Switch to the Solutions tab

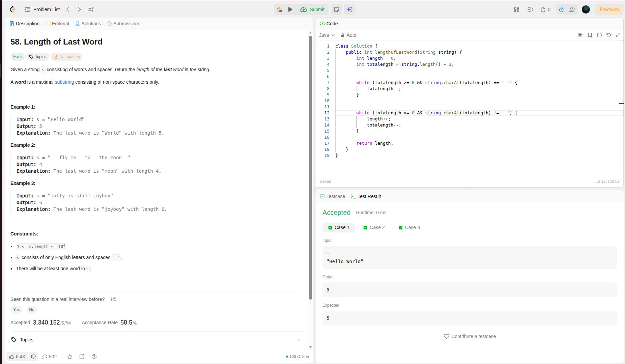(88, 24)
